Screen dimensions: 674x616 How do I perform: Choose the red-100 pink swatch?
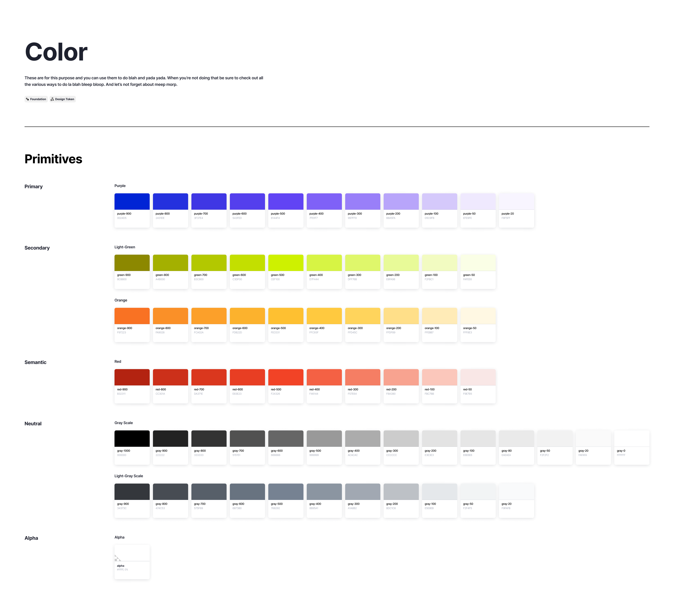click(x=439, y=377)
